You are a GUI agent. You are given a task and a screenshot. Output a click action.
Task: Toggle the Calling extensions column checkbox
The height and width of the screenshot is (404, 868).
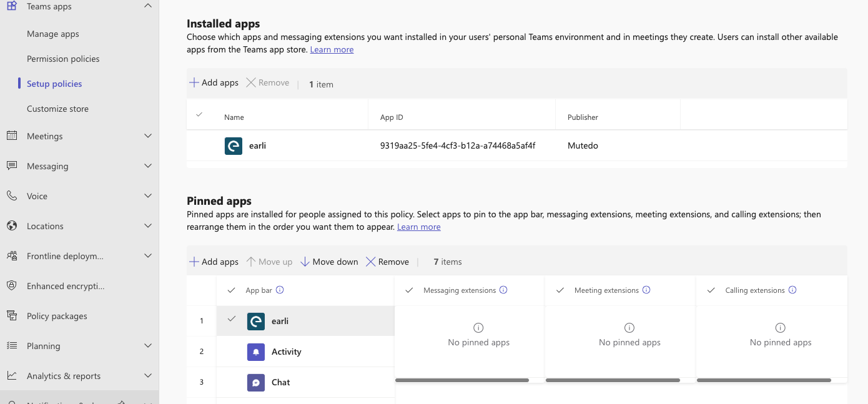pos(711,290)
